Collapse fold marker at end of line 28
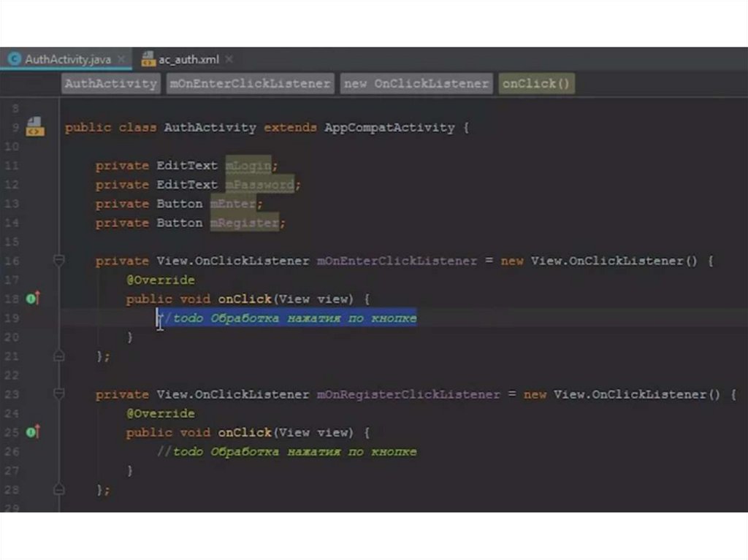Image resolution: width=748 pixels, height=560 pixels. point(59,489)
